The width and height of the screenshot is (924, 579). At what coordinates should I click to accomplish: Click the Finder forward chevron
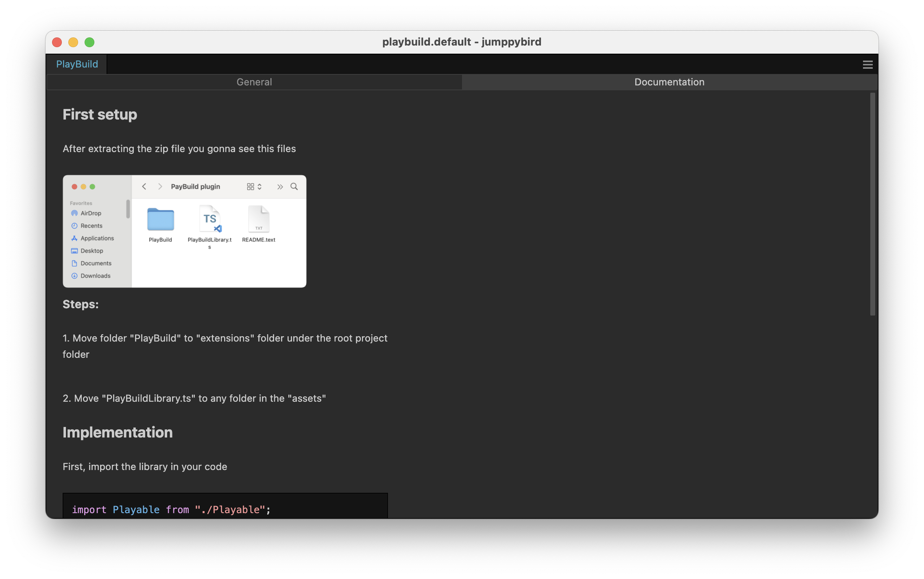pyautogui.click(x=160, y=187)
